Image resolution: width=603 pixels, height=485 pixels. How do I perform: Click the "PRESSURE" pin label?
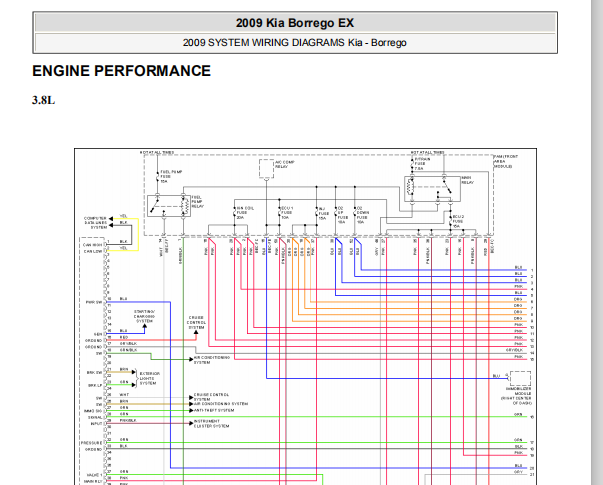coord(92,443)
